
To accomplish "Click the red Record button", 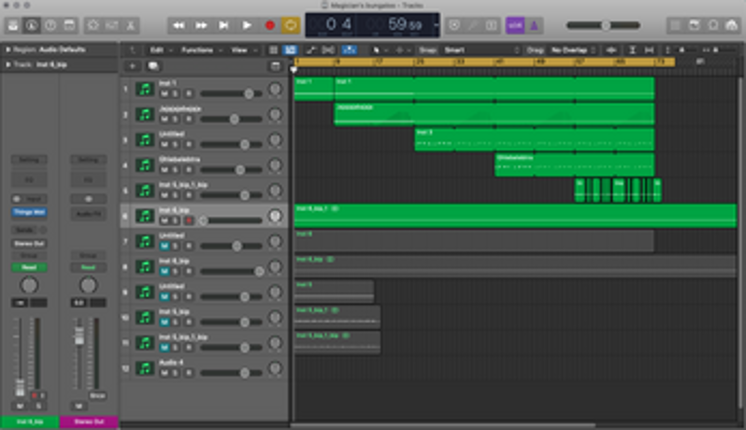I will (270, 25).
